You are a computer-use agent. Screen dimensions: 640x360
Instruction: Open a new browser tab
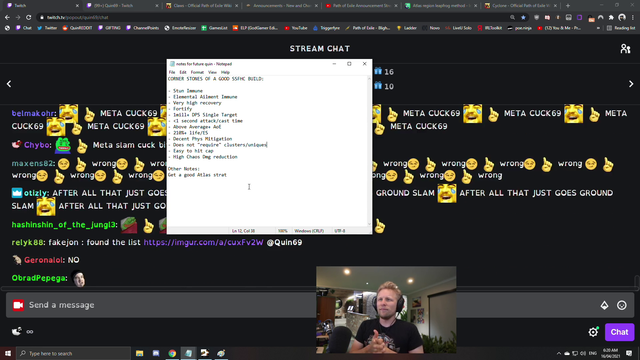click(568, 6)
